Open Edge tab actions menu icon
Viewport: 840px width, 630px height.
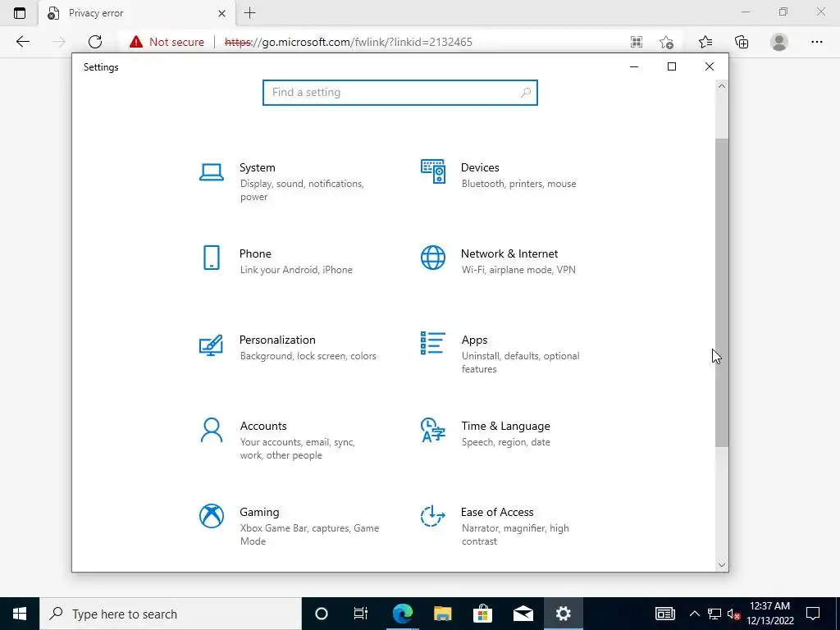click(x=20, y=13)
